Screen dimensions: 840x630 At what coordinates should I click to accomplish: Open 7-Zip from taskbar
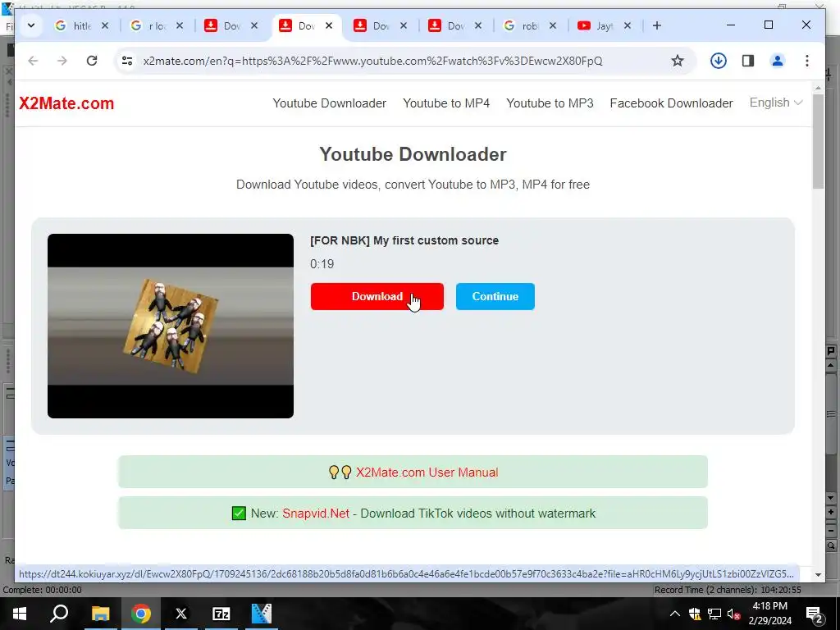221,614
